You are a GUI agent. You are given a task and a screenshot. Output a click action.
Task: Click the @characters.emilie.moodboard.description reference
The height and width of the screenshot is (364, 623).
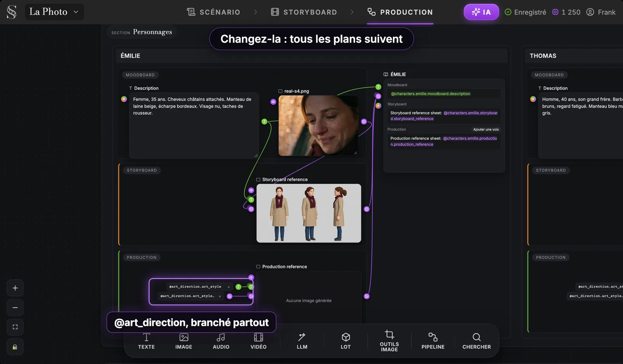tap(431, 94)
